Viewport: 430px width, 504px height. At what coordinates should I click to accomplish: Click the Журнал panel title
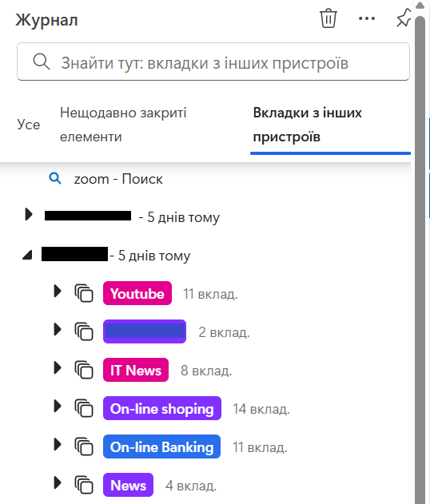46,20
